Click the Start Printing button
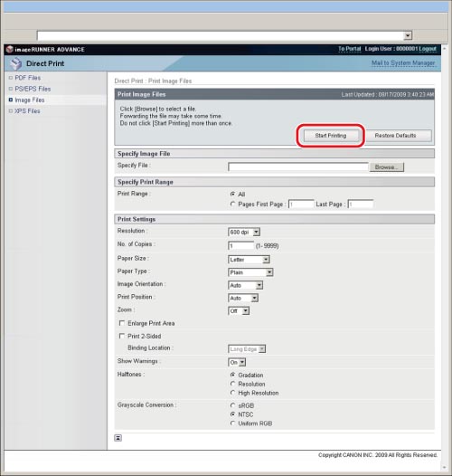The image size is (452, 476). (x=331, y=136)
